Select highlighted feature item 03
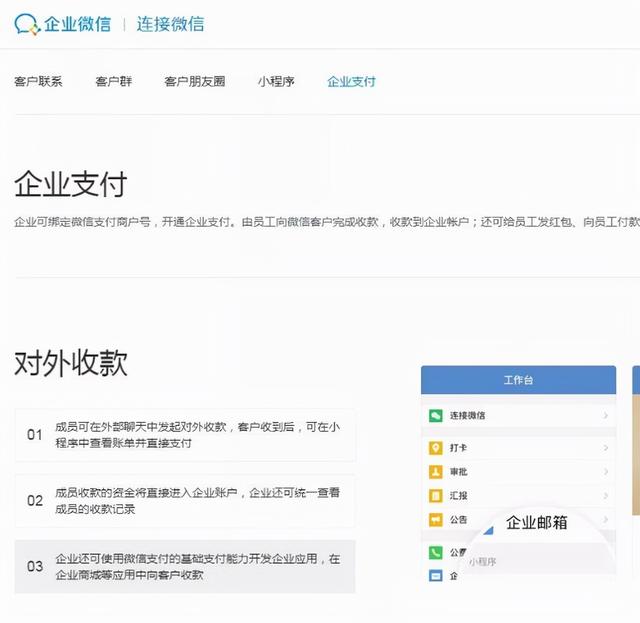The height and width of the screenshot is (623, 640). click(x=185, y=566)
